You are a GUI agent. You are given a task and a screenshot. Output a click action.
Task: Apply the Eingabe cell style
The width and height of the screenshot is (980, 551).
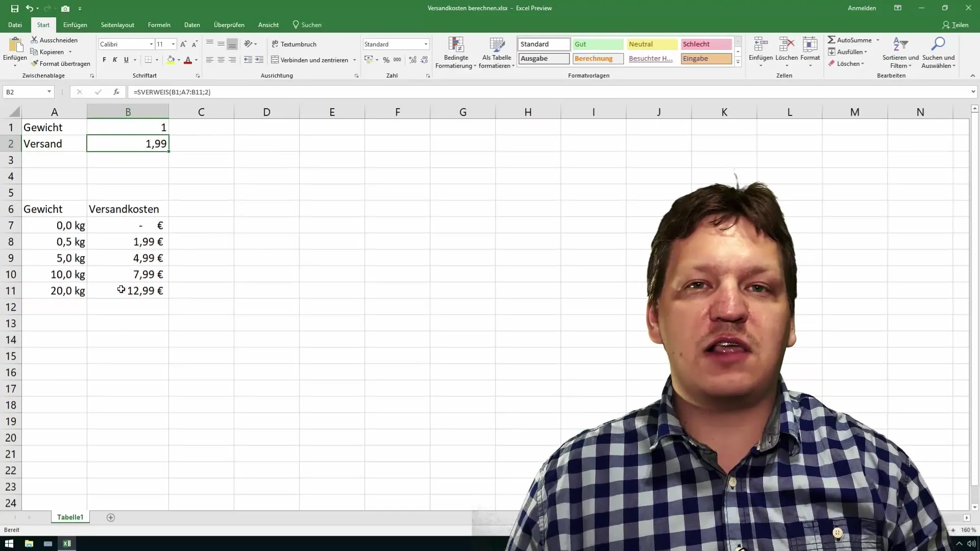(x=706, y=58)
